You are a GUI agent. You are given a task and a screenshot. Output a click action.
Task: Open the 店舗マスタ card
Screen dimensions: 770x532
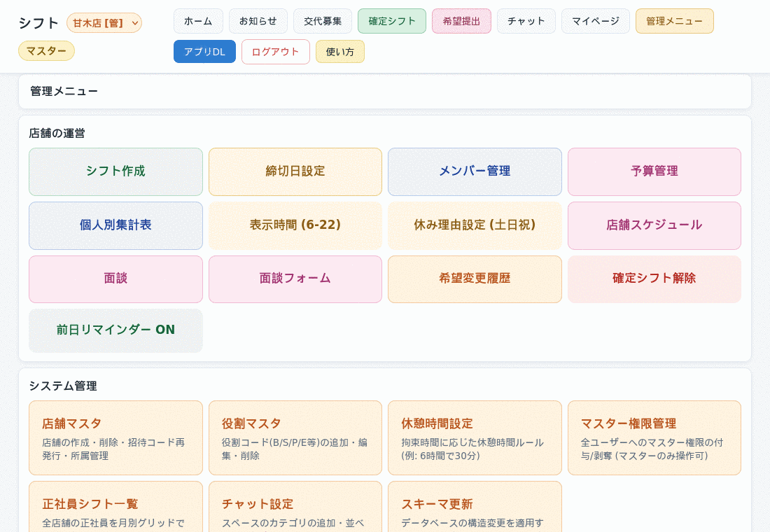pyautogui.click(x=116, y=437)
